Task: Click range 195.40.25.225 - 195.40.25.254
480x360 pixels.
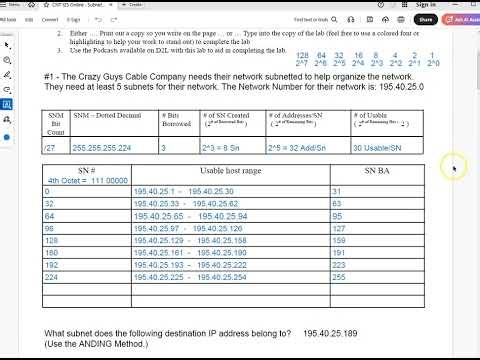Action: click(x=190, y=277)
